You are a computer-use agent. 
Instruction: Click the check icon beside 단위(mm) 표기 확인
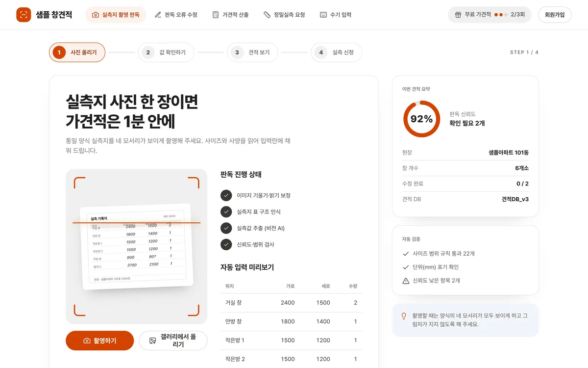(x=406, y=267)
